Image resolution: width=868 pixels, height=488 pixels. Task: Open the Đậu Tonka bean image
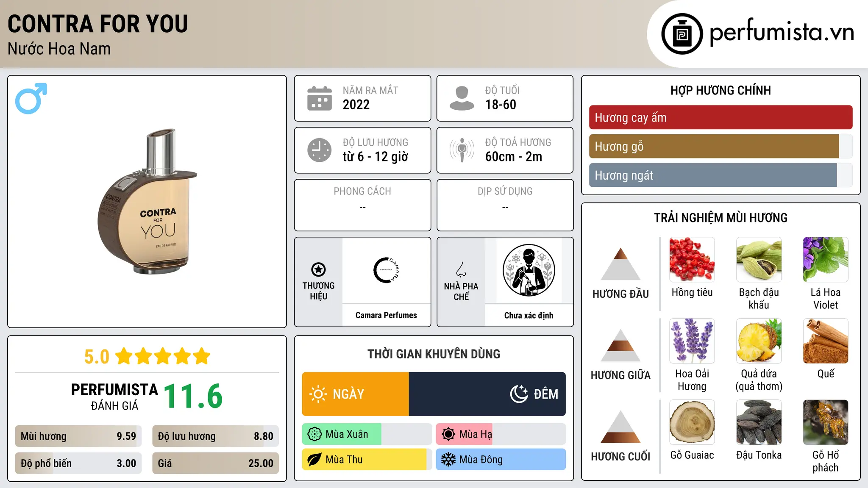tap(759, 422)
